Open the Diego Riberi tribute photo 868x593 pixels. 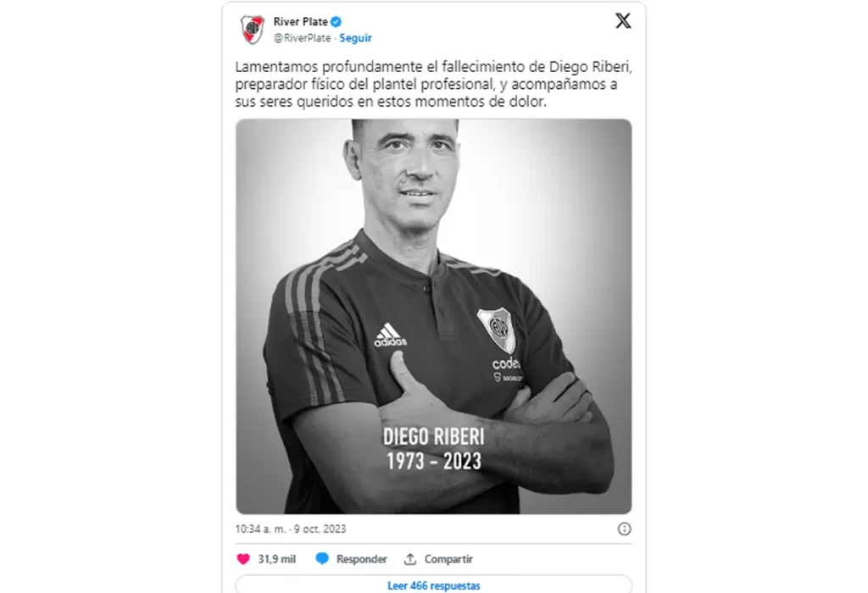pyautogui.click(x=433, y=317)
